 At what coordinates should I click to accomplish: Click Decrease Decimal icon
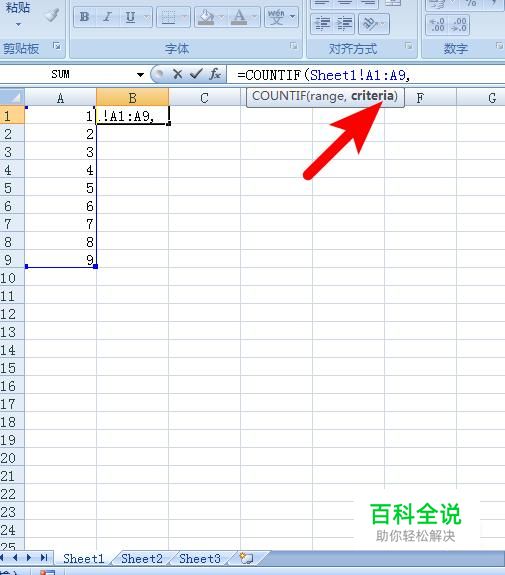[458, 25]
